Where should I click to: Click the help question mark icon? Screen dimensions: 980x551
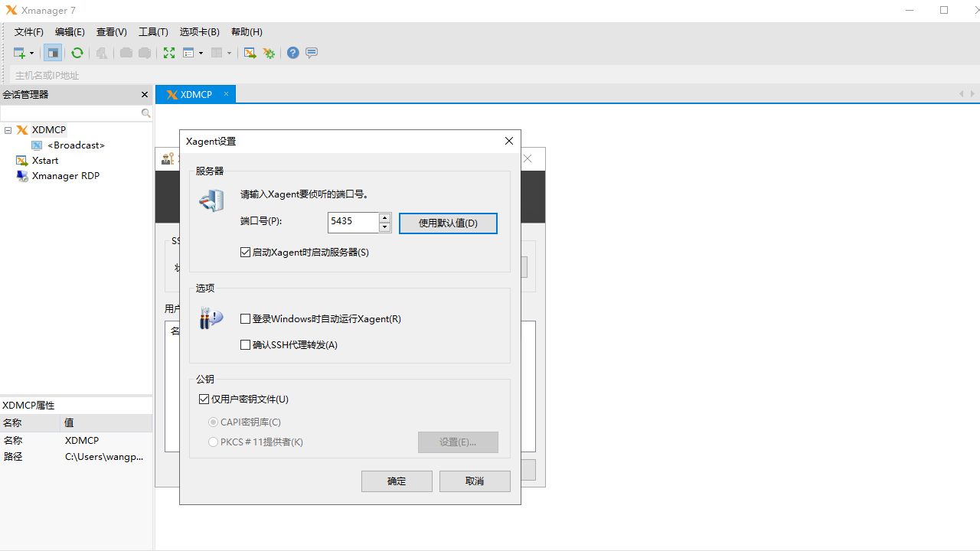pos(292,53)
